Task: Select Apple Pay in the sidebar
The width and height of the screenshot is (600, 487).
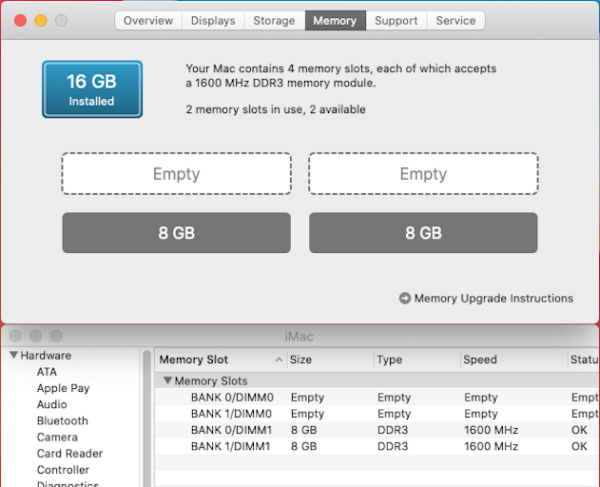Action: point(63,388)
